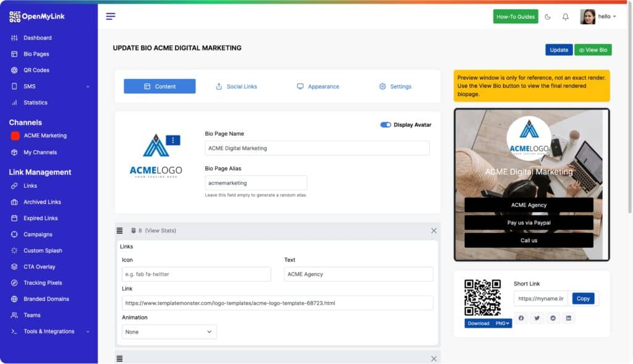Click the user avatar photo
This screenshot has width=633, height=364.
coord(587,17)
